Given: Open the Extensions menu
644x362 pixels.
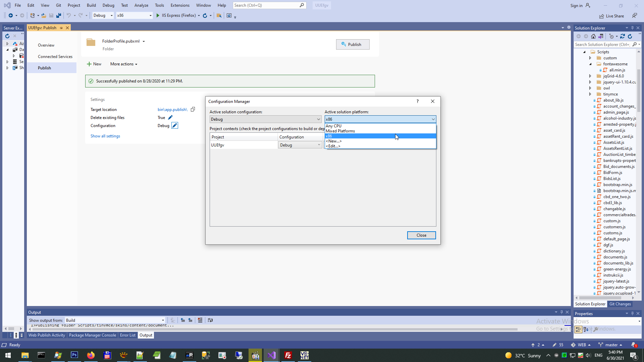Looking at the screenshot, I should (180, 5).
